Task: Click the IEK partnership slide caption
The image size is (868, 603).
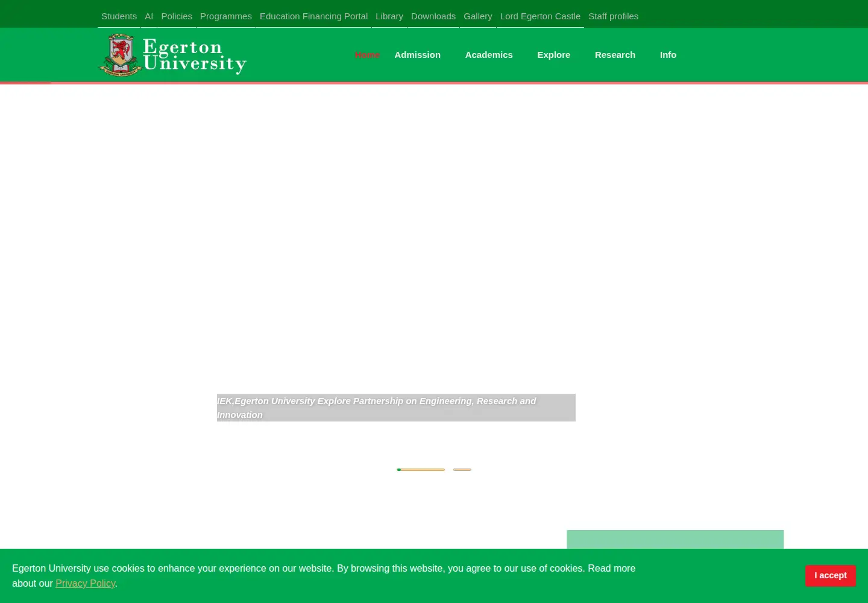Action: pos(396,408)
